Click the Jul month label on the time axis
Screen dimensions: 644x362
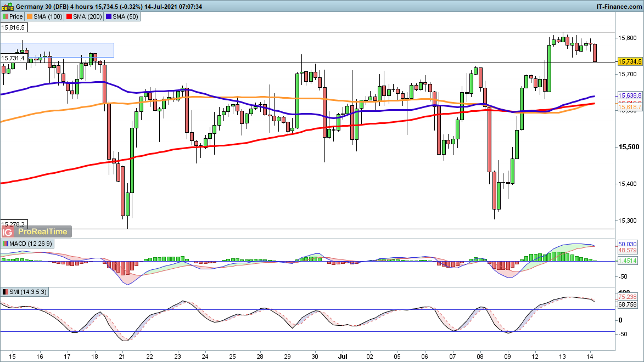click(x=343, y=357)
